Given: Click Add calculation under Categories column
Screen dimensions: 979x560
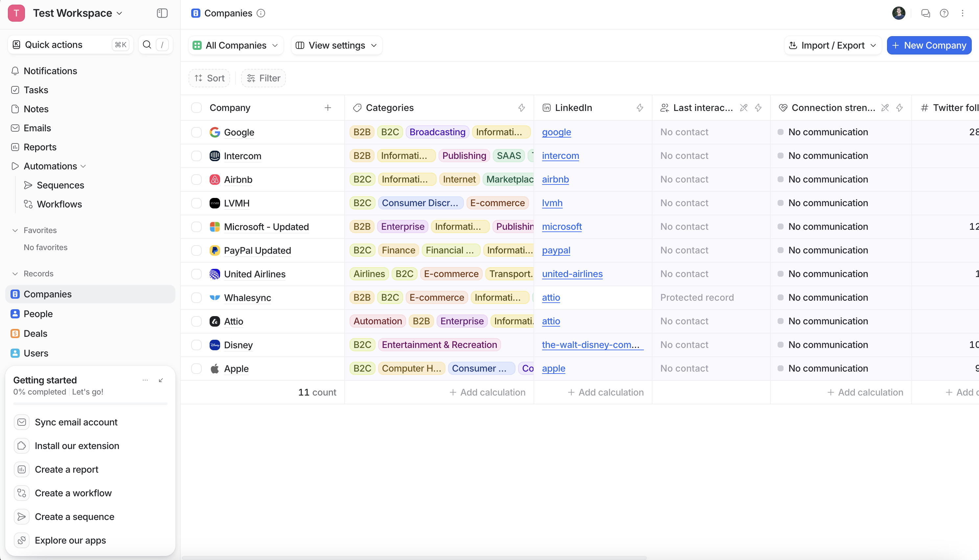Looking at the screenshot, I should click(x=487, y=392).
